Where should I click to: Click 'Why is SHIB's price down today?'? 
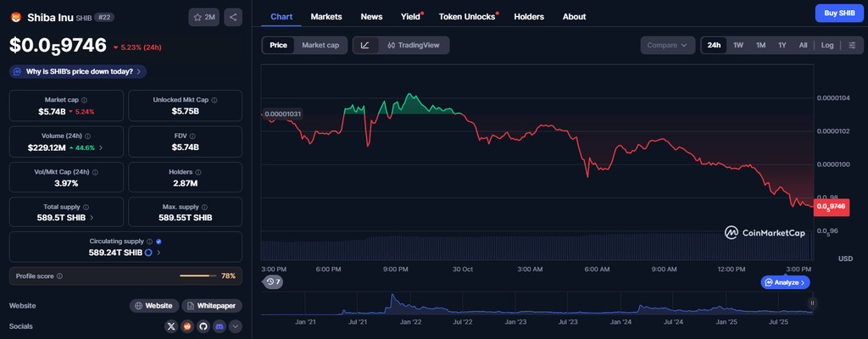[77, 71]
